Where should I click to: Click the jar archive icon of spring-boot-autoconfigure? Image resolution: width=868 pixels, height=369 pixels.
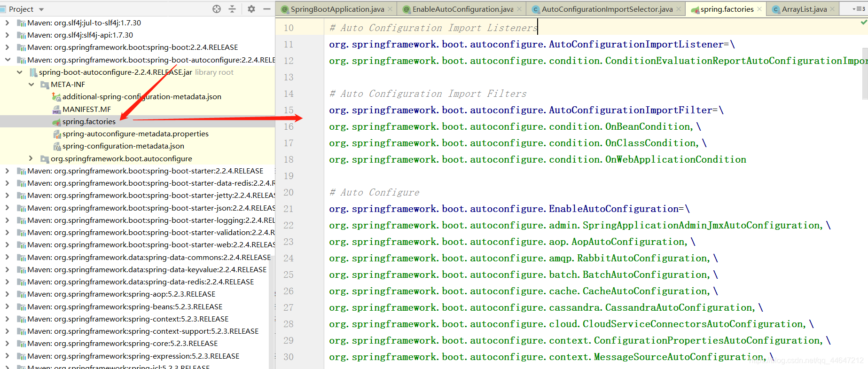(33, 72)
